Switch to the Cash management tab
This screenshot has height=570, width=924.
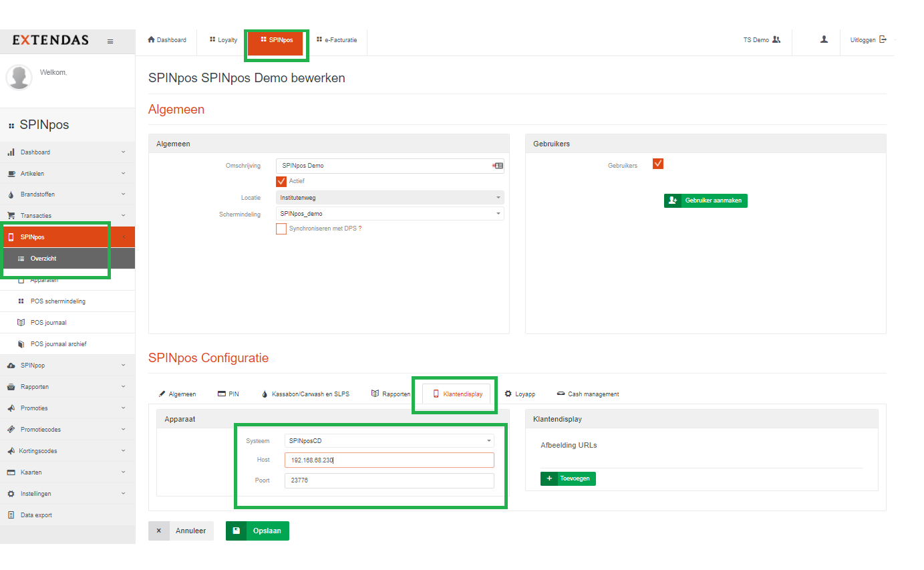pos(588,394)
